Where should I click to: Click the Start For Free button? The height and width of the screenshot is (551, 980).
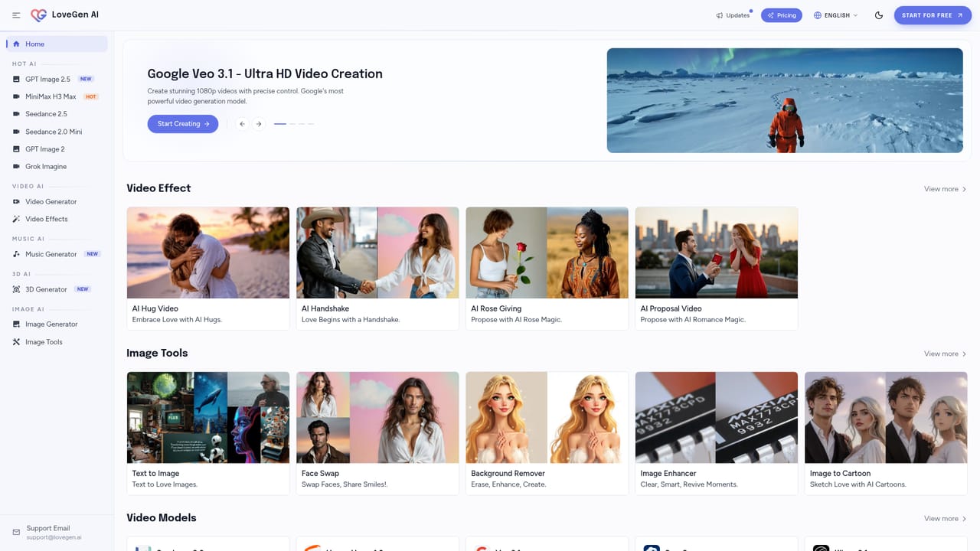pyautogui.click(x=933, y=15)
